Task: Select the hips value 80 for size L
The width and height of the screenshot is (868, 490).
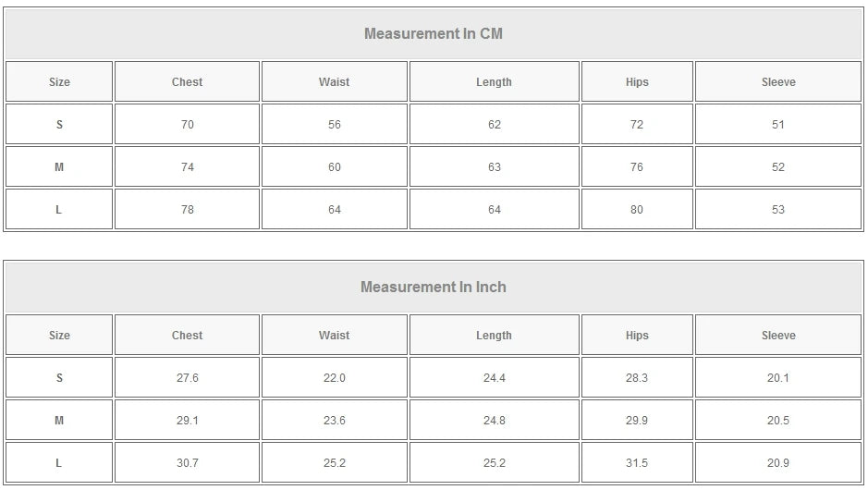Action: (x=637, y=210)
